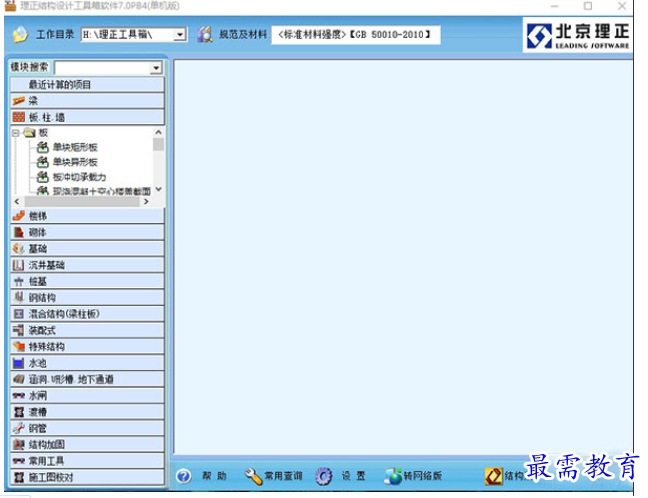Click the 桩基 module icon

[x=19, y=281]
